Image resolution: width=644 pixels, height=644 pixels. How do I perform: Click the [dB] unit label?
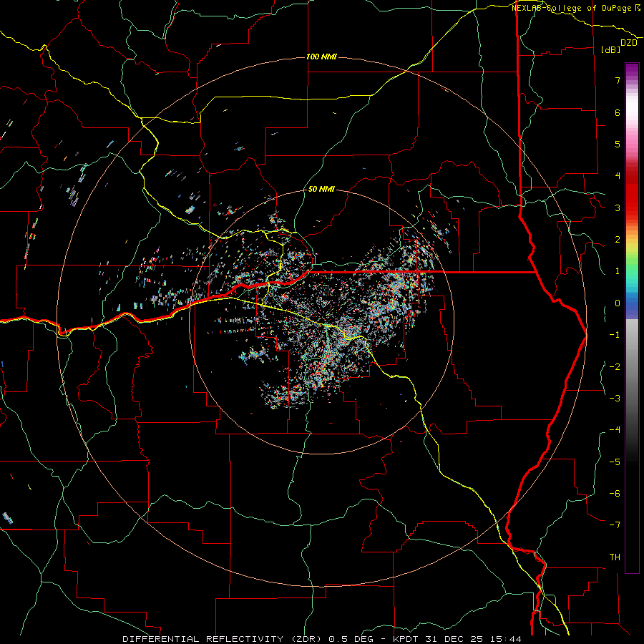[x=611, y=49]
